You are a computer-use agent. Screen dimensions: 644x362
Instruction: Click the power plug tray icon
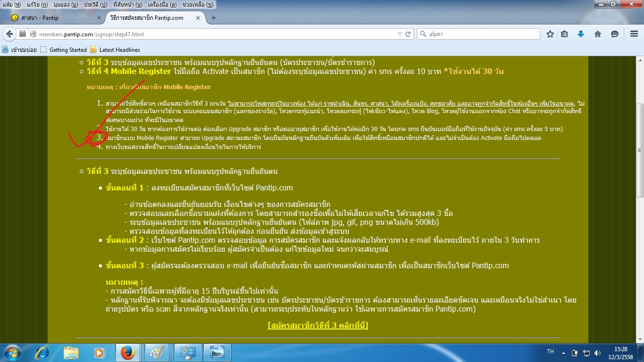click(575, 353)
